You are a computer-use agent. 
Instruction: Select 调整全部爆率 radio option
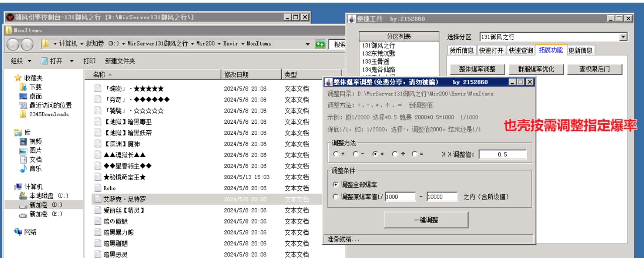[336, 185]
